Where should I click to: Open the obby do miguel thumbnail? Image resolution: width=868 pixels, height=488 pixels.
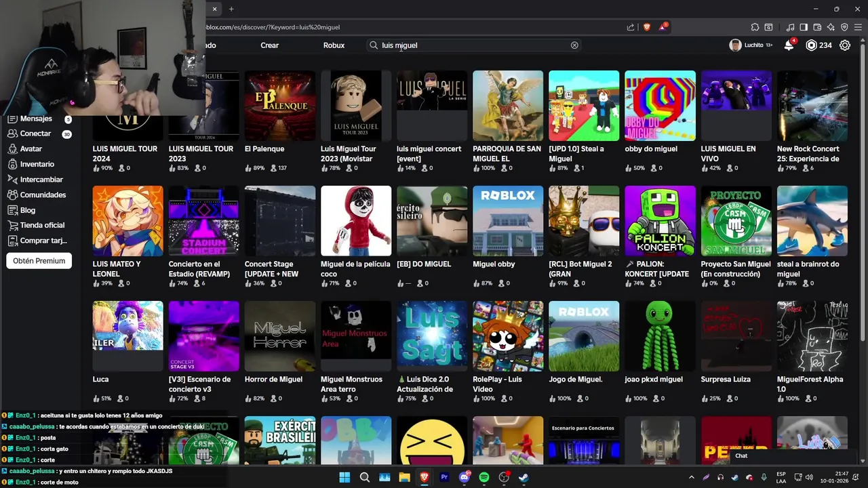click(x=660, y=106)
